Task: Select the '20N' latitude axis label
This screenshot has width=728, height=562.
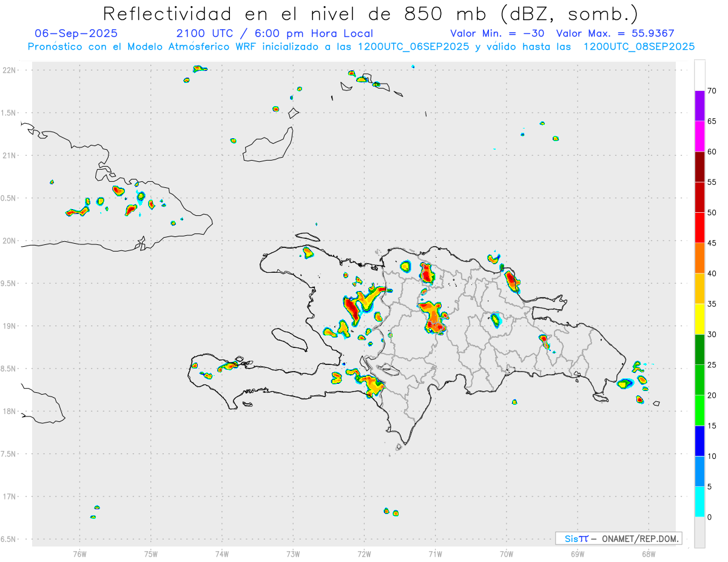Action: 9,241
